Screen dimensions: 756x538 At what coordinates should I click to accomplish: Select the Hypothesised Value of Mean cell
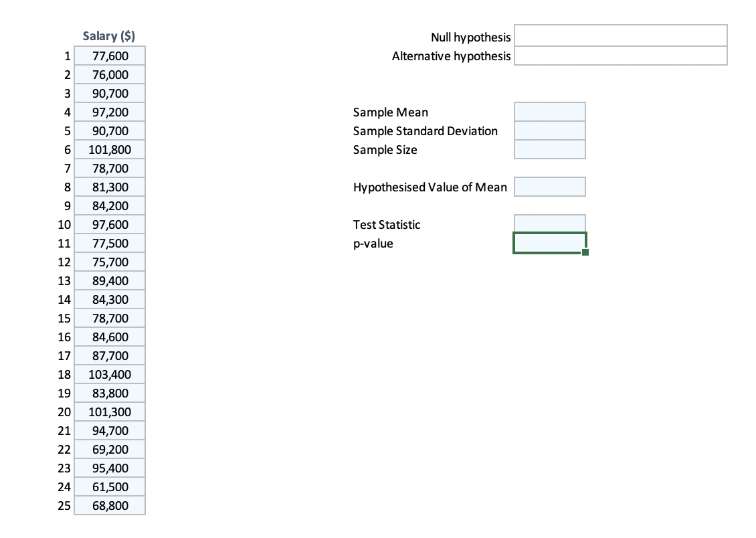pyautogui.click(x=549, y=187)
